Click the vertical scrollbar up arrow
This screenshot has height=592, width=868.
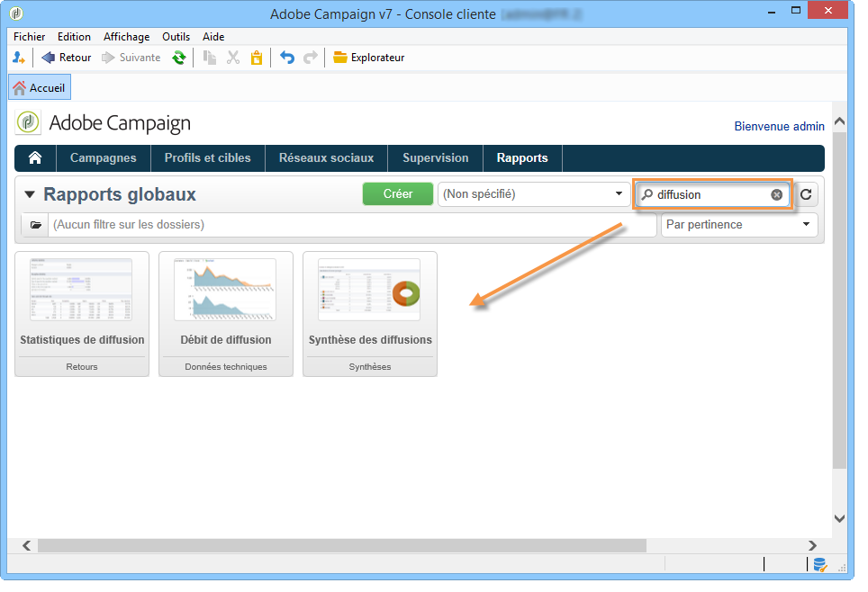tap(839, 121)
